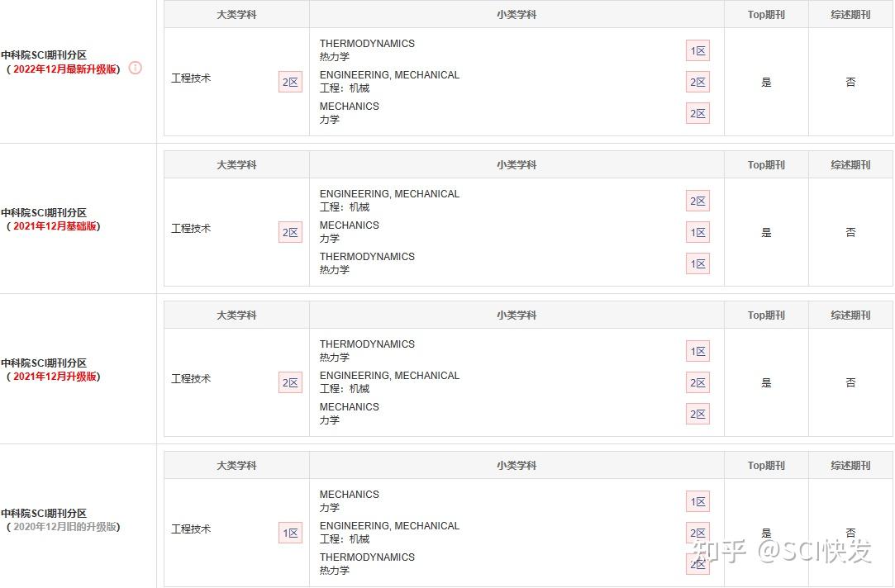The height and width of the screenshot is (588, 895).
Task: Click 工程技术 2区 badge in 2021年12月基础版 row
Action: pyautogui.click(x=290, y=232)
